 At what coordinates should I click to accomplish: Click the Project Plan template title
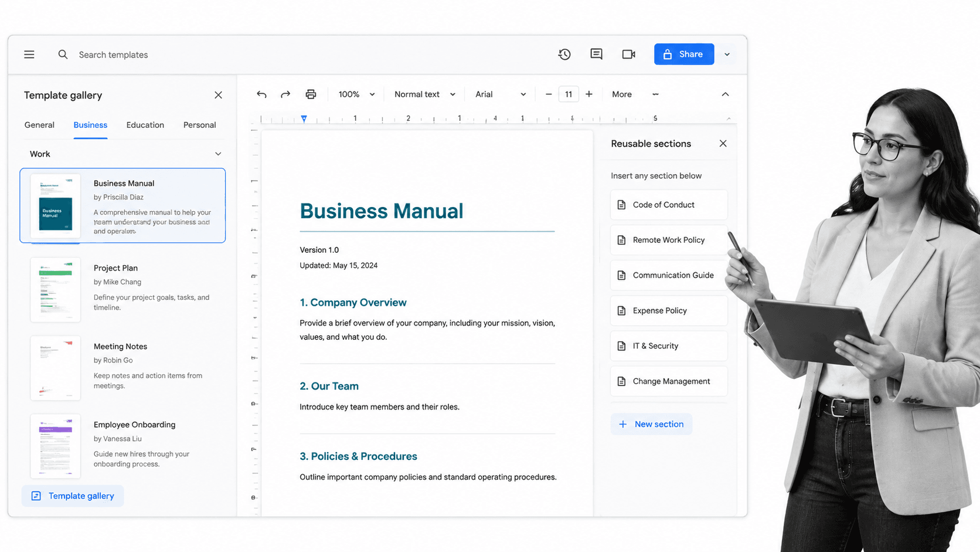pyautogui.click(x=115, y=268)
